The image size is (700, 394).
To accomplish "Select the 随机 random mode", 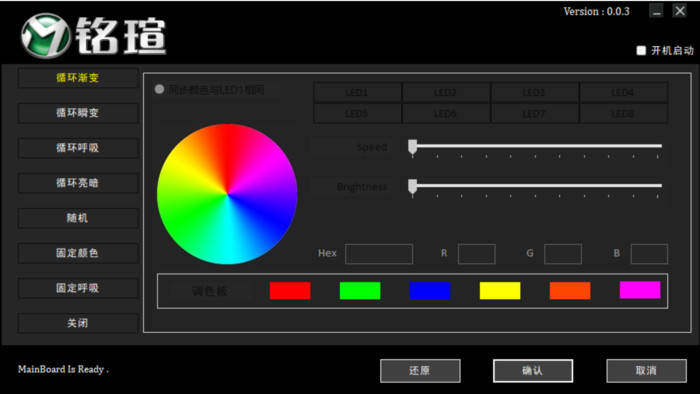I will [78, 218].
